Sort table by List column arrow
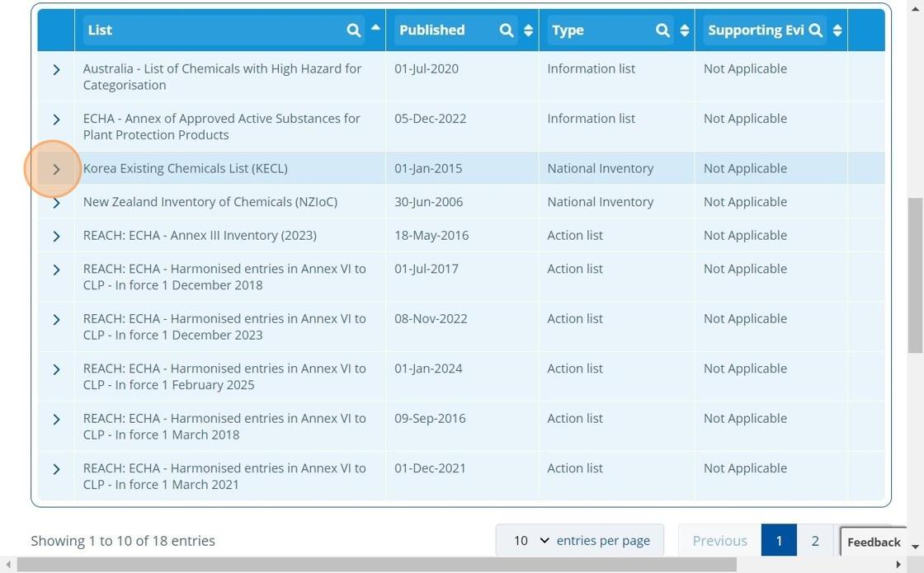This screenshot has width=924, height=573. click(x=375, y=28)
